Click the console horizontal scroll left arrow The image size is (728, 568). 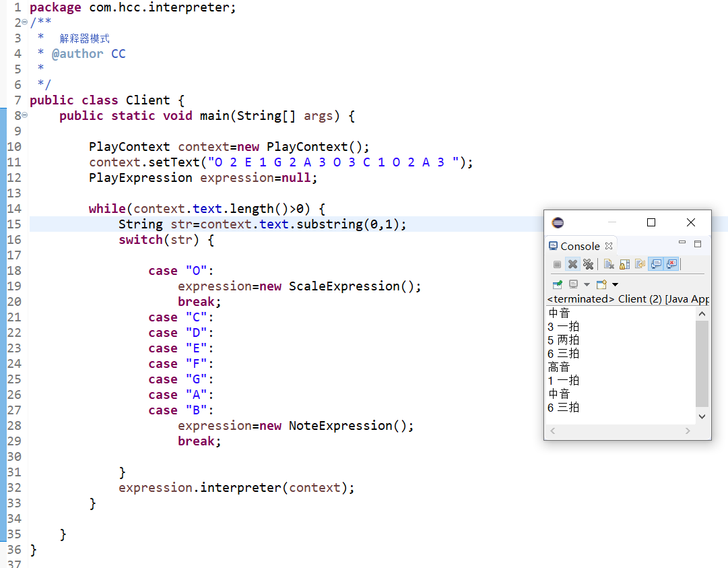point(552,431)
